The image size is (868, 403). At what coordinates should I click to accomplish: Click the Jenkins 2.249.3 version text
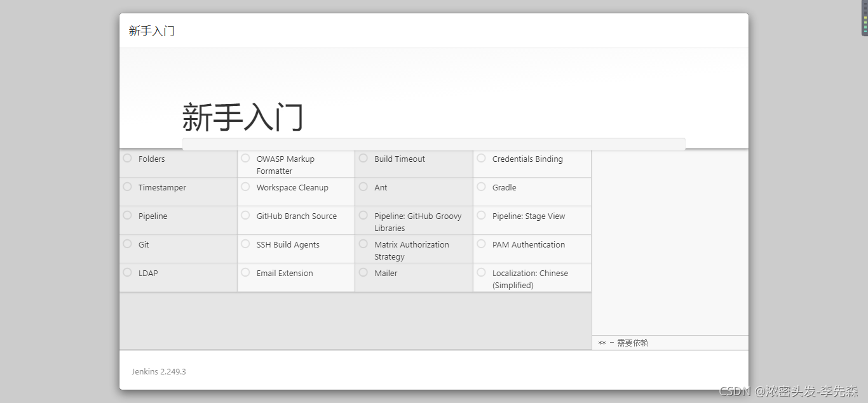point(159,372)
